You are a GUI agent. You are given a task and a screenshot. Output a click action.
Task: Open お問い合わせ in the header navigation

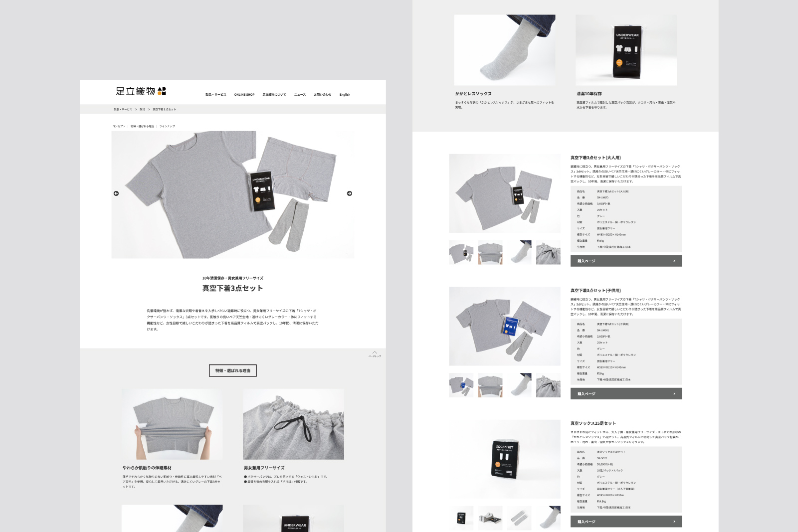point(323,95)
